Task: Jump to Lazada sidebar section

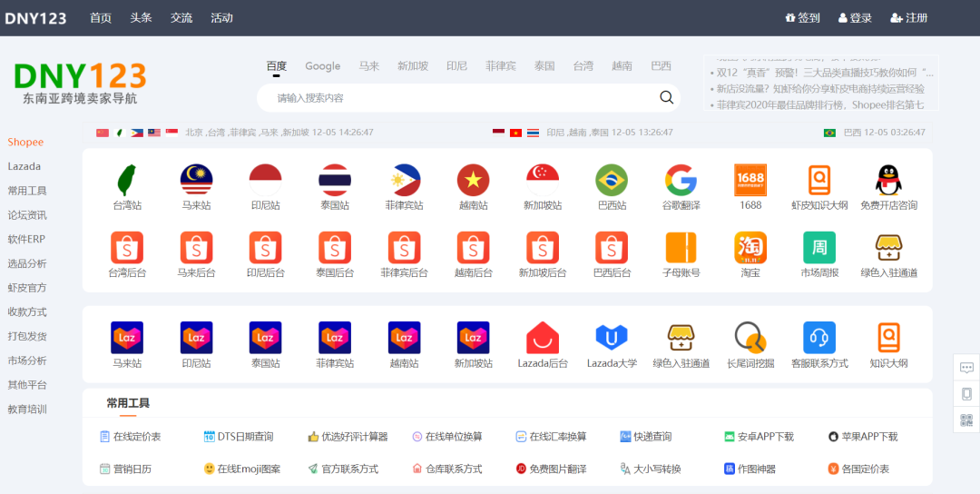Action: (x=24, y=166)
